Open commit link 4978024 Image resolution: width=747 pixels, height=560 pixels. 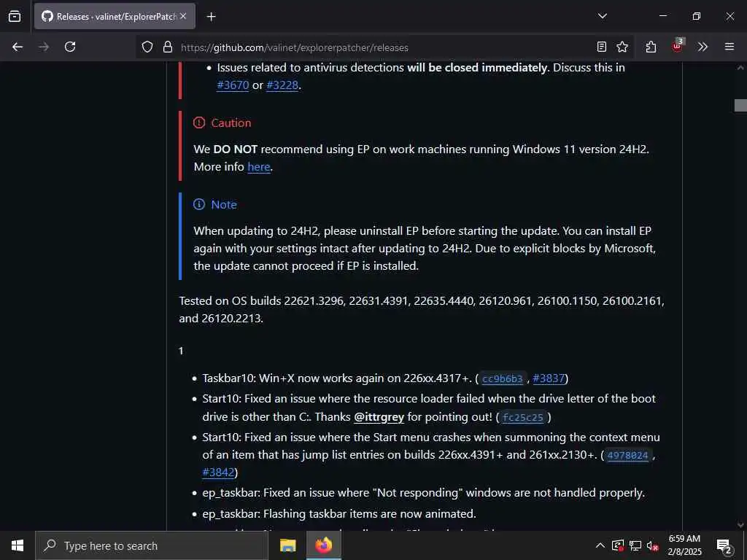click(627, 455)
